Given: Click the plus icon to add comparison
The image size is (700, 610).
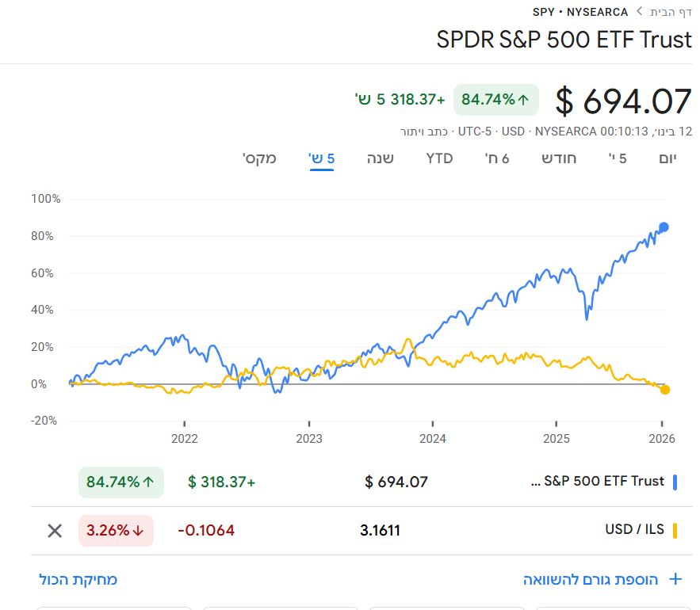Looking at the screenshot, I should click(675, 579).
